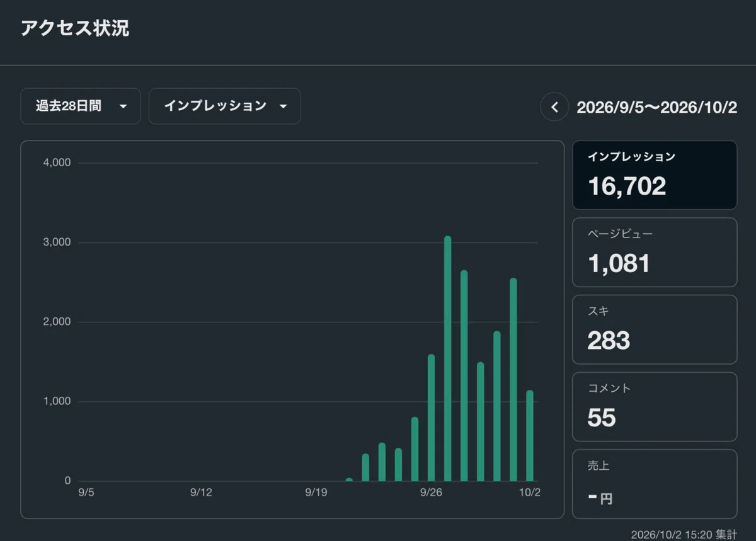This screenshot has width=756, height=541.
Task: Click the date range 2026/9/5〜2026/10/2
Action: coord(656,107)
